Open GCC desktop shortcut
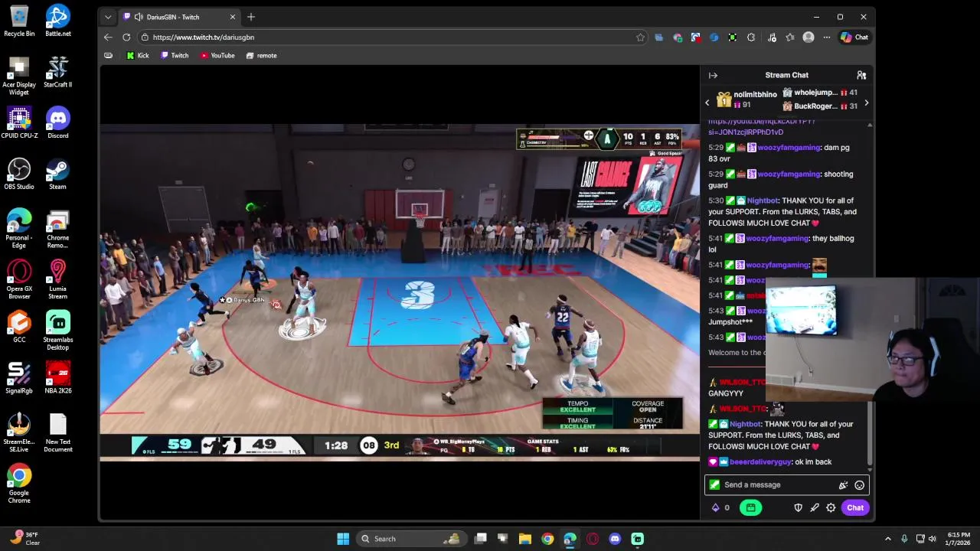Screen dimensions: 980x551 point(19,327)
